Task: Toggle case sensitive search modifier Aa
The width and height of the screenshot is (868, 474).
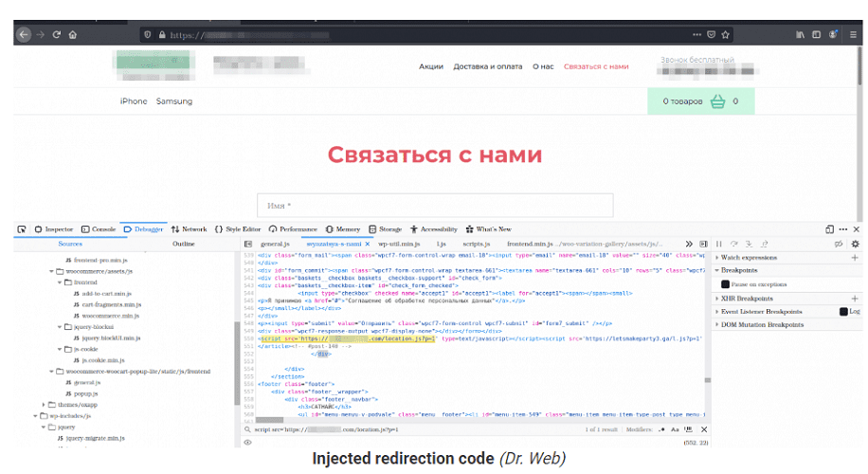Action: point(675,429)
